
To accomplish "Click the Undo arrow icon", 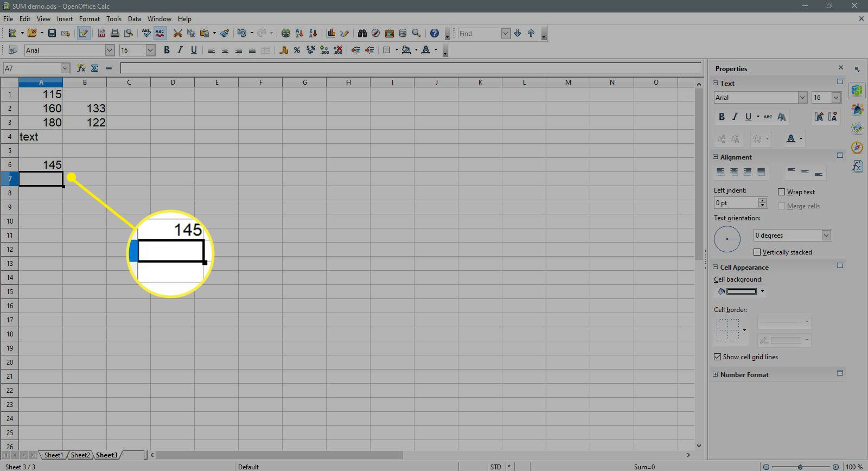I will 241,34.
